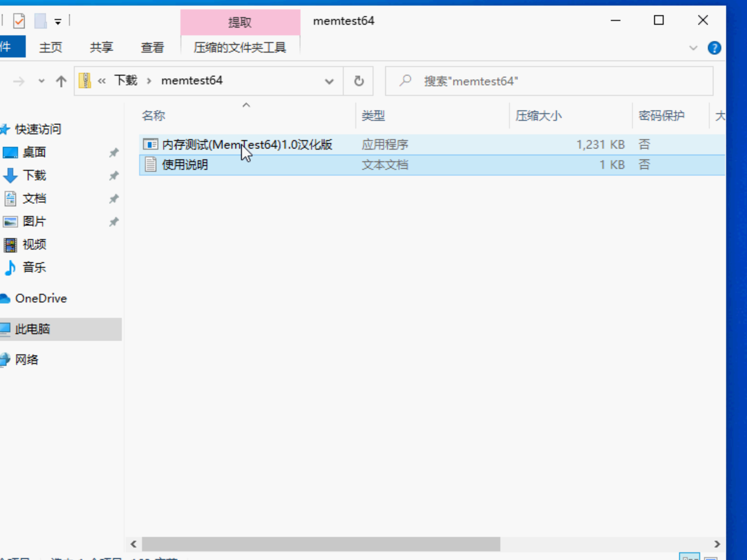
Task: Open address bar history dropdown
Action: 329,81
